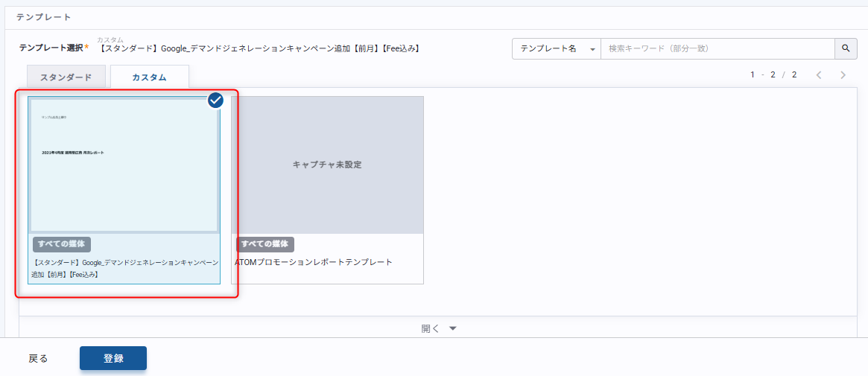Select the カスタム tab

[149, 77]
